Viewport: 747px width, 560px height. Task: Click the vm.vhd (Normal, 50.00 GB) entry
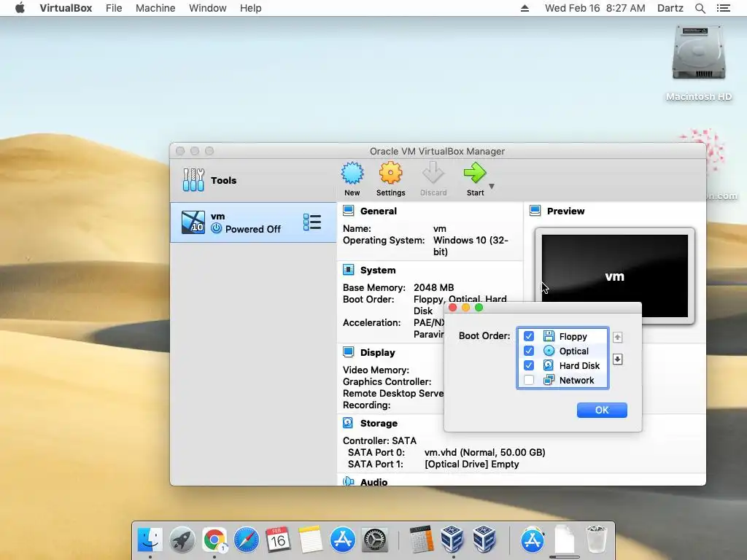[x=485, y=452]
